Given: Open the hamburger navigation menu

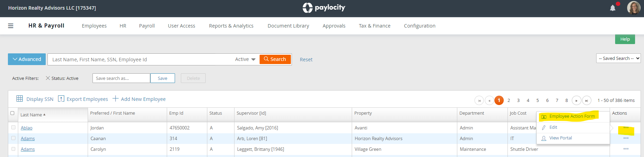Looking at the screenshot, I should (11, 26).
